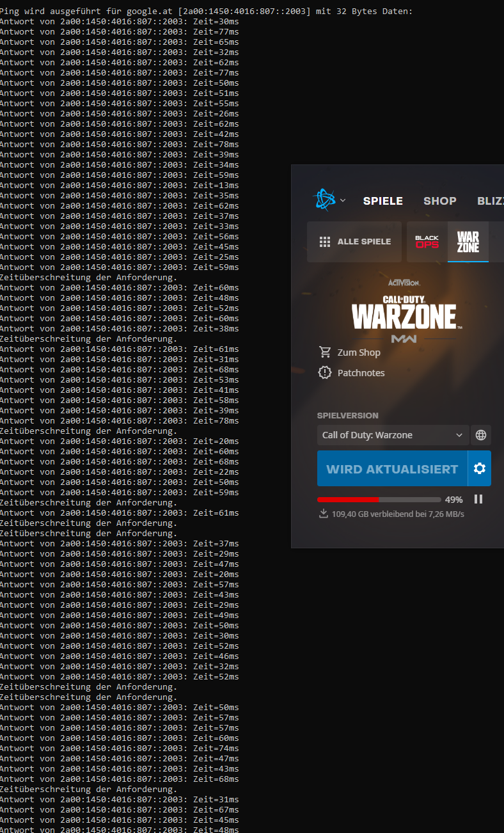This screenshot has width=504, height=833.
Task: Click the grid icon beside ALLE SPIELE
Action: [325, 242]
